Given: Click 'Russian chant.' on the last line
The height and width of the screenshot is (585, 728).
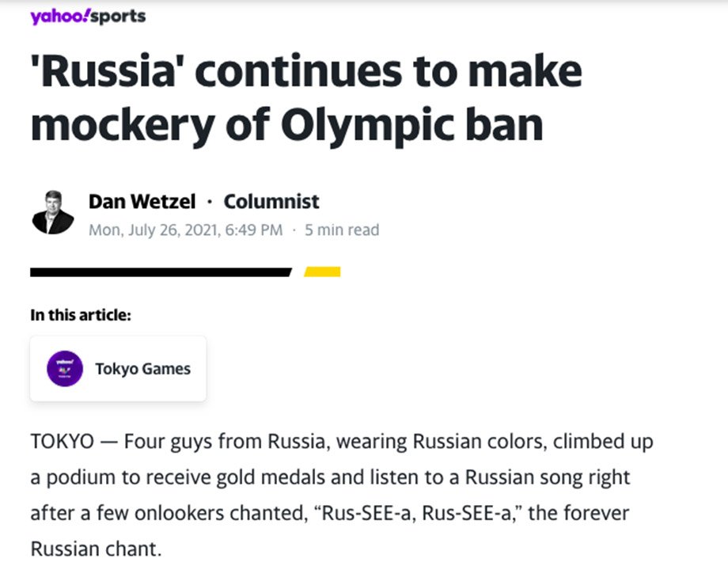Looking at the screenshot, I should (x=96, y=549).
